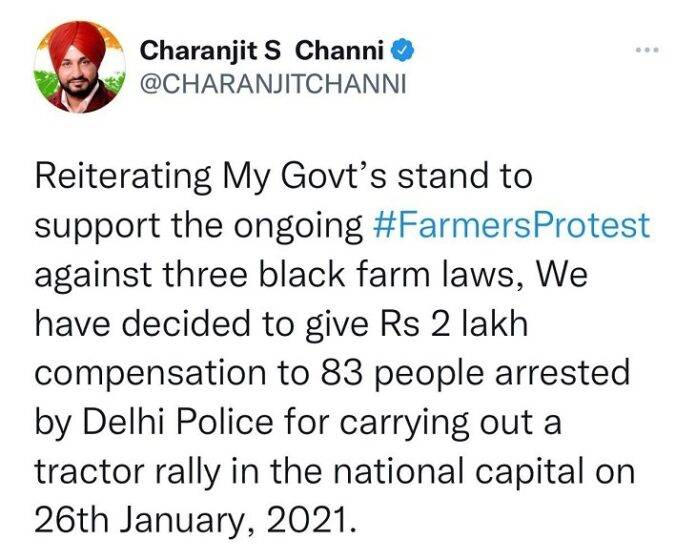Click the words "Delhi Police"

coord(177,423)
